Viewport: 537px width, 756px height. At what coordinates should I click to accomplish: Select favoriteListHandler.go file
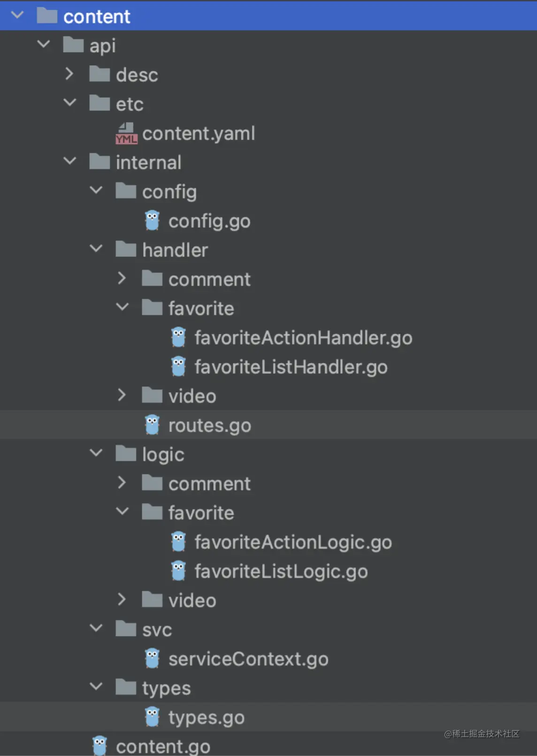pos(291,367)
